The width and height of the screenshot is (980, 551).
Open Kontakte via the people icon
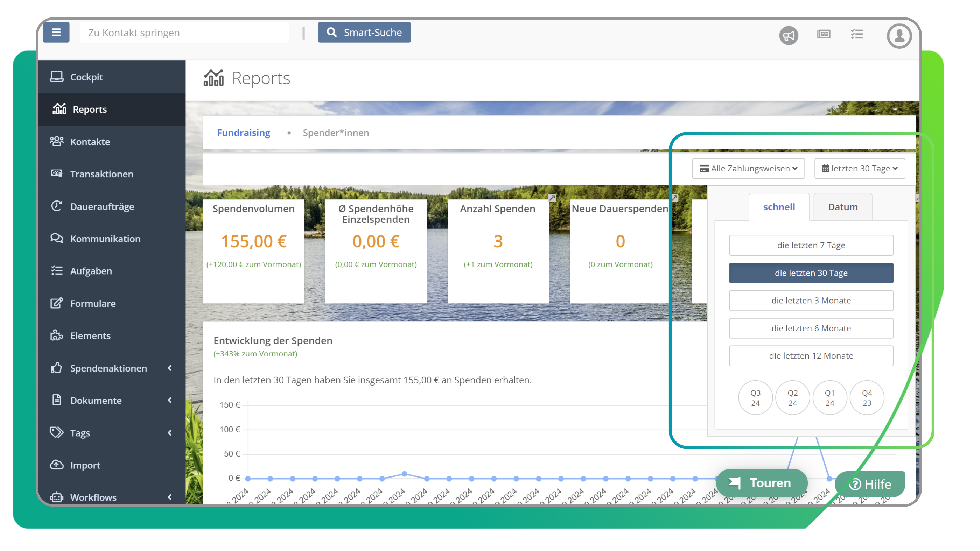[57, 141]
